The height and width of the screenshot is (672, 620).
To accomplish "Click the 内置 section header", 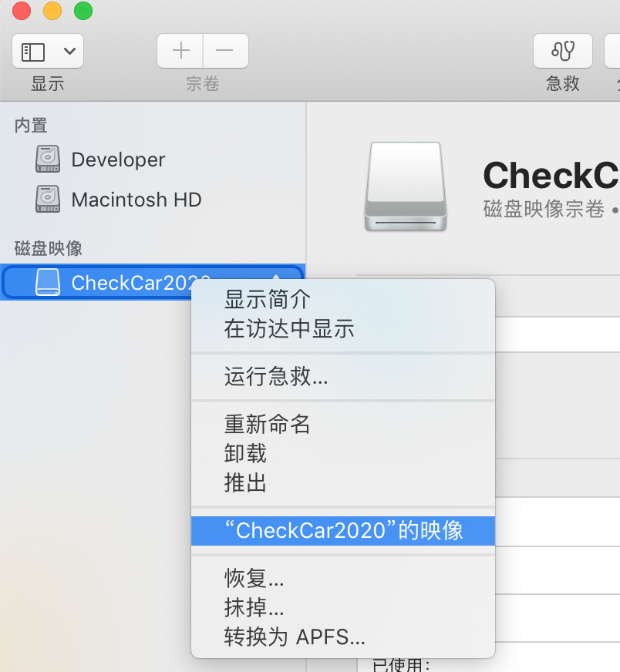I will [x=31, y=126].
